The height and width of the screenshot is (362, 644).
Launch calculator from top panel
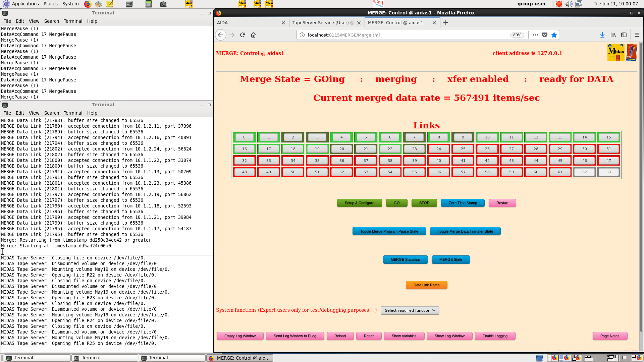click(x=149, y=4)
